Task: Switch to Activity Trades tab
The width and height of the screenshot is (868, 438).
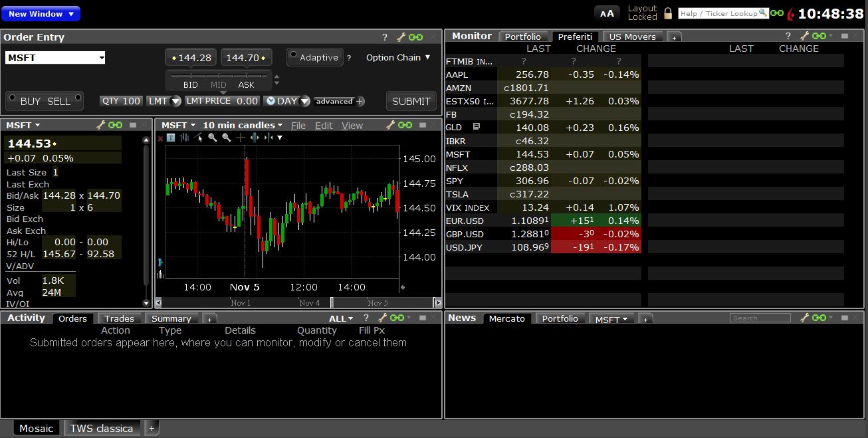Action: 119,318
